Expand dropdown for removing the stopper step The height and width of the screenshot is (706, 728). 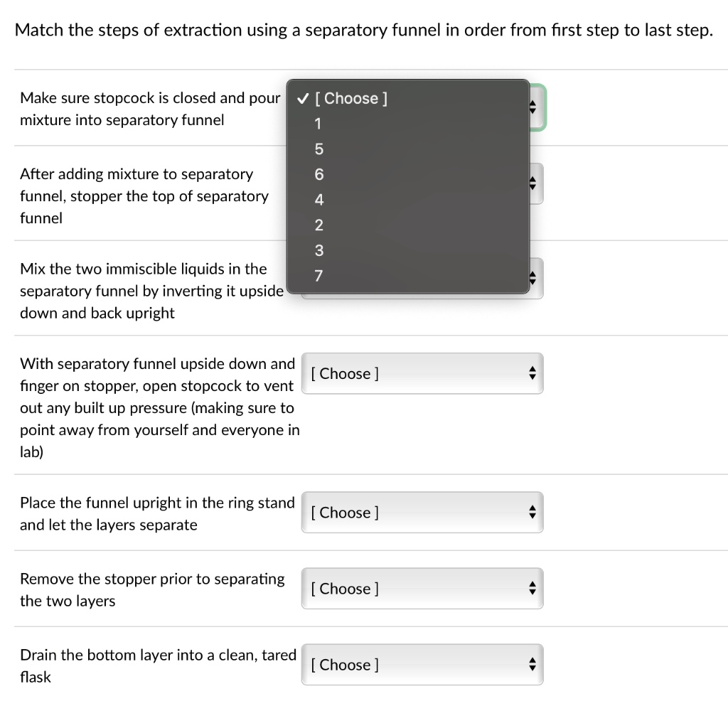[x=422, y=589]
